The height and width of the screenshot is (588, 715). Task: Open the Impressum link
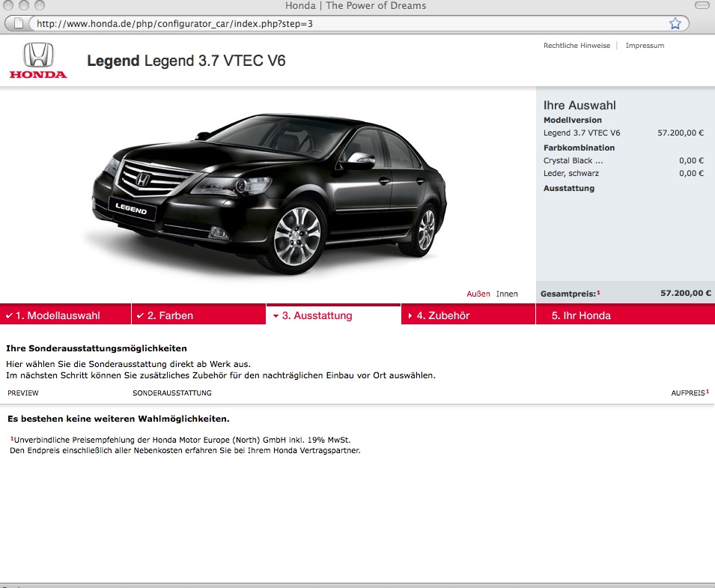645,46
